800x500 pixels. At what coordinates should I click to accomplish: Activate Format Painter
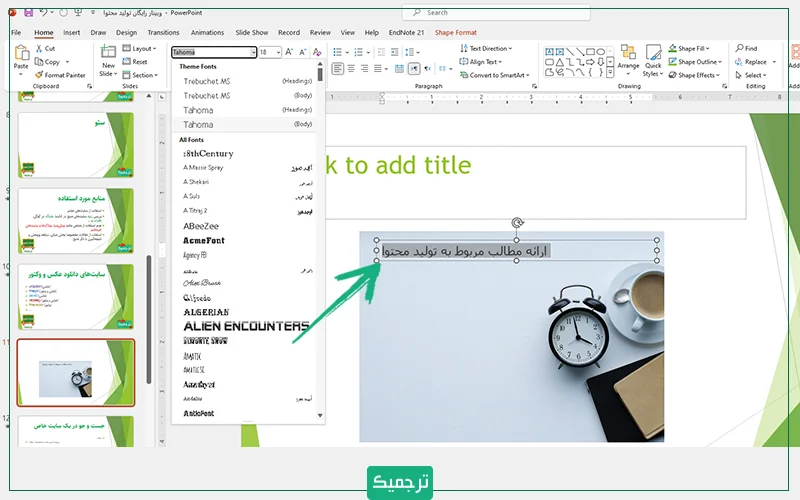[x=60, y=75]
